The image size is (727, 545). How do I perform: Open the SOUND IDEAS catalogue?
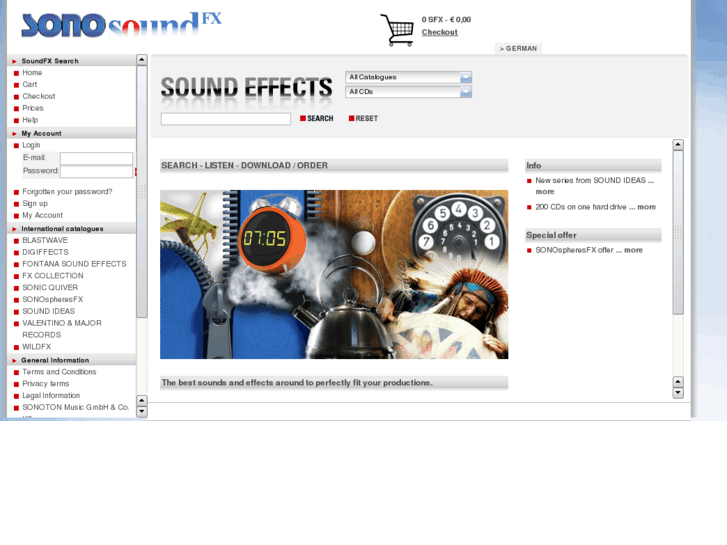[x=49, y=311]
